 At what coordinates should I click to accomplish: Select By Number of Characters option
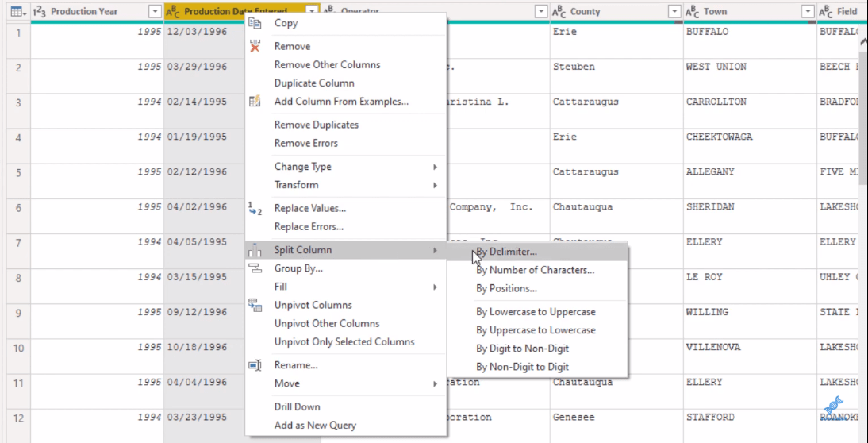click(537, 270)
